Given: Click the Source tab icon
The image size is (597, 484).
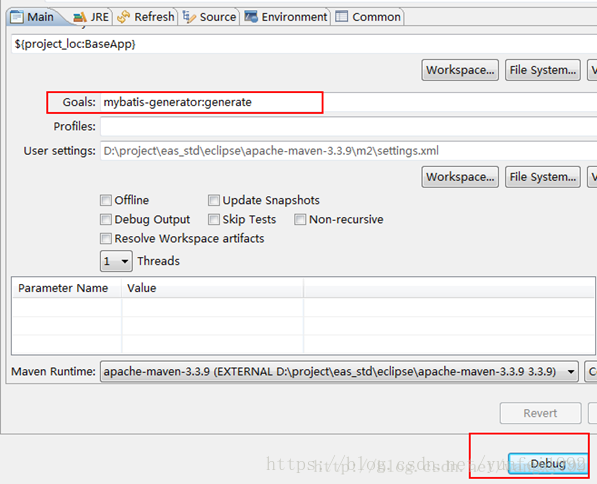Looking at the screenshot, I should point(189,17).
